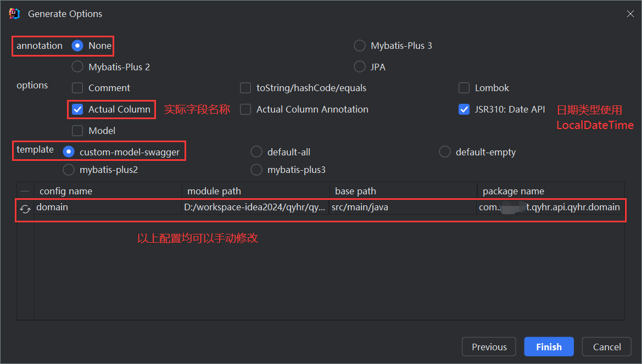Viewport: 642px width, 364px height.
Task: Click the IntelliJ logo in title bar
Action: 14,14
